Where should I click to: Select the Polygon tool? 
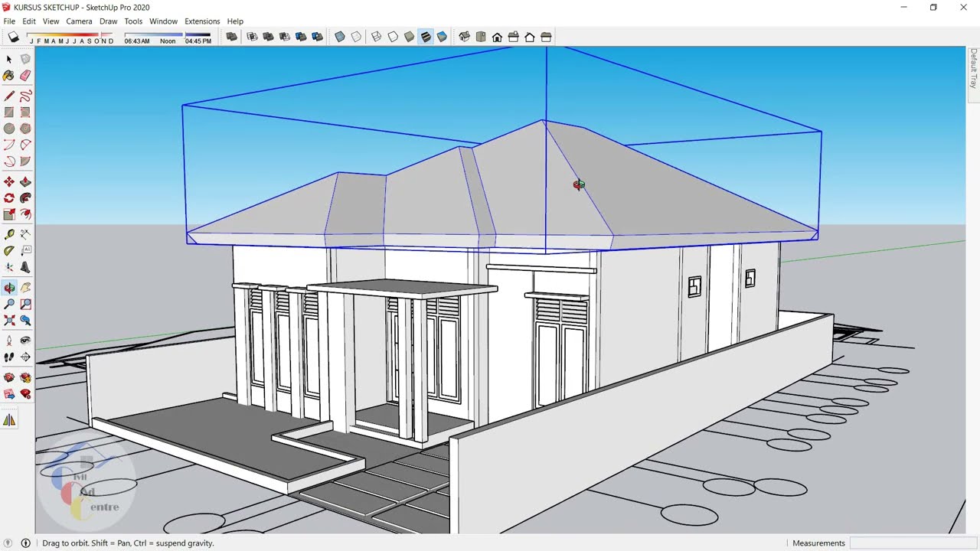pyautogui.click(x=25, y=129)
